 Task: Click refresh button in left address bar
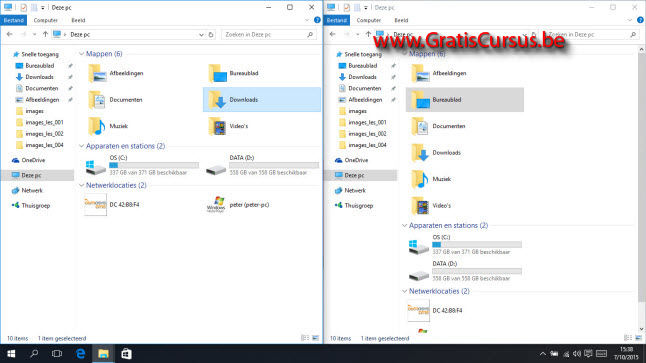pos(211,35)
